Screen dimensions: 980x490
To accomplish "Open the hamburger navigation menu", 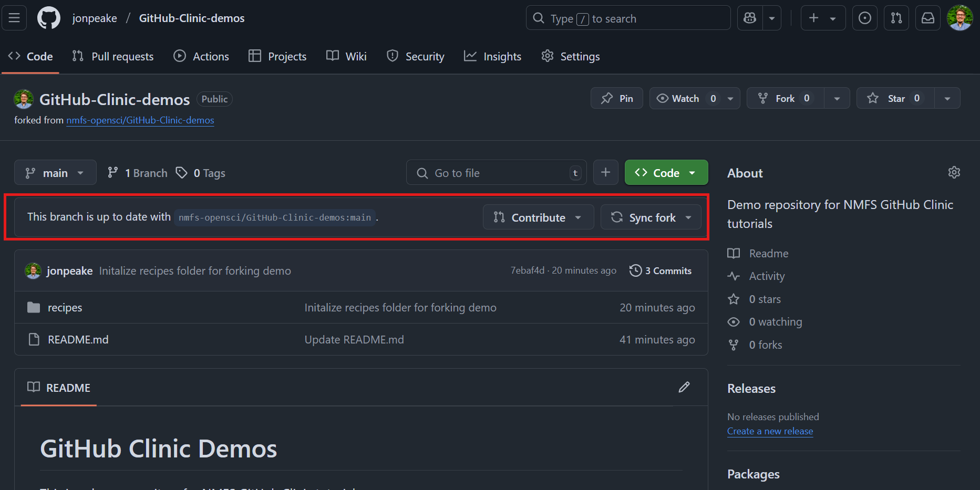I will [14, 18].
